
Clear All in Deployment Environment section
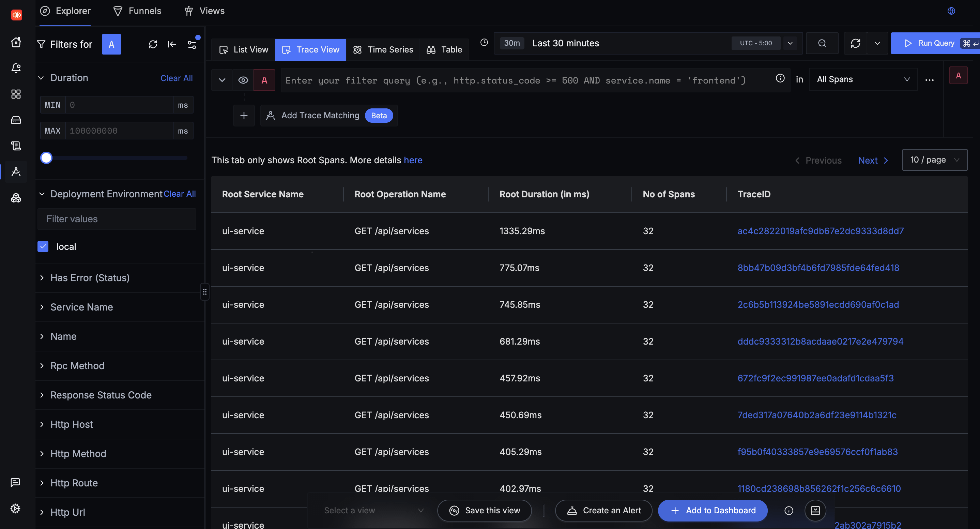(180, 194)
